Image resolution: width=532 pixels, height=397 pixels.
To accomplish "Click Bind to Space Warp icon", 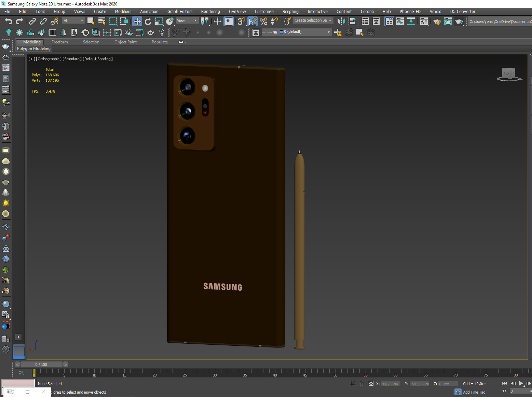I will click(54, 21).
